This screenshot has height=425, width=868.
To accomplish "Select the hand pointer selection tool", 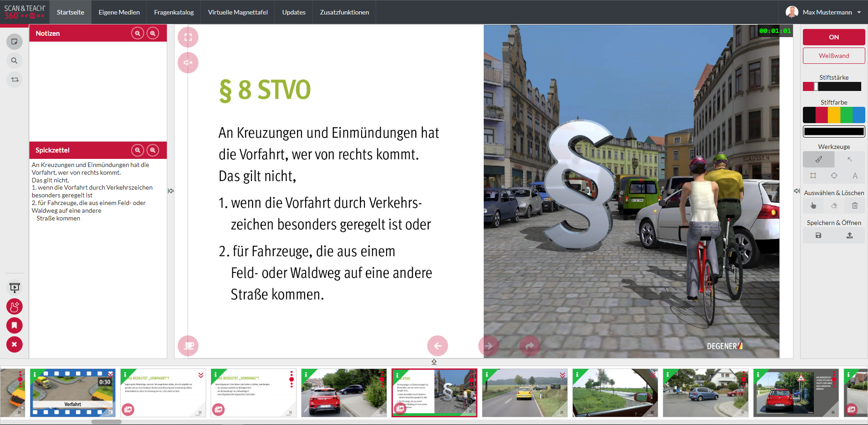I will (813, 205).
